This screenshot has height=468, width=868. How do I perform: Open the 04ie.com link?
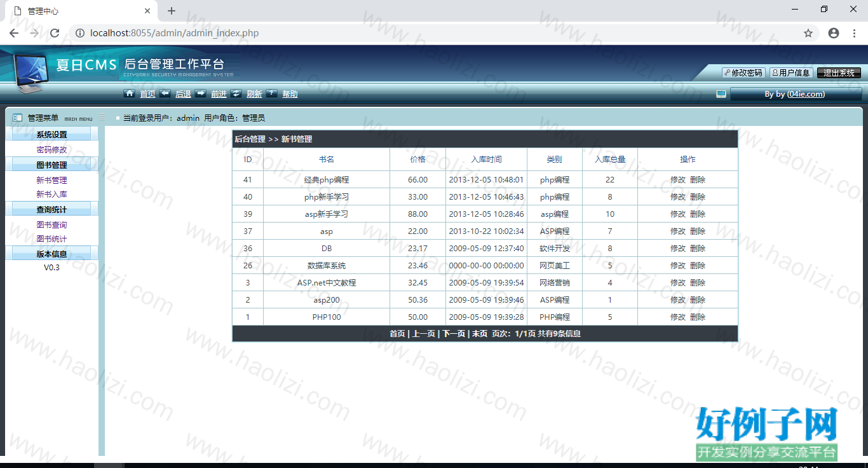[x=806, y=94]
